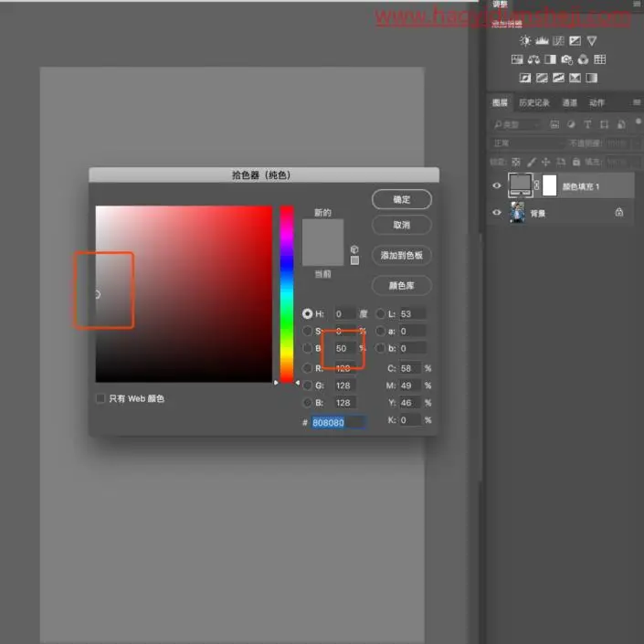Viewport: 644px width, 644px height.
Task: Switch to the 图层 tab
Action: pos(500,102)
